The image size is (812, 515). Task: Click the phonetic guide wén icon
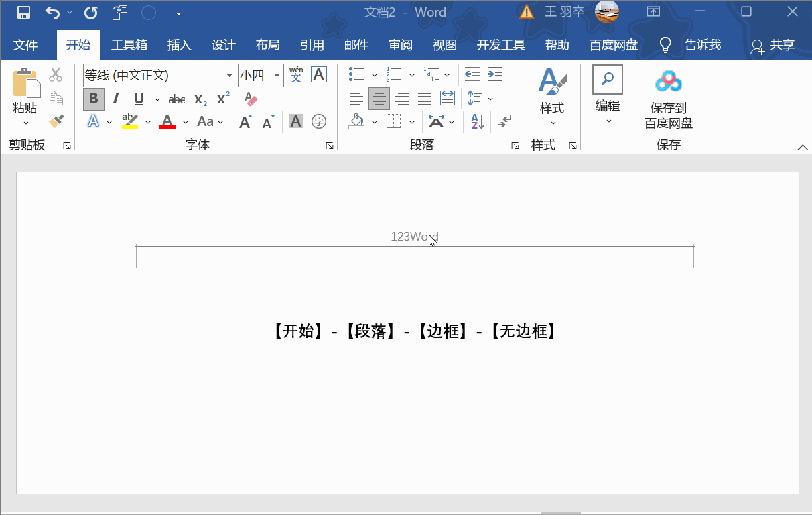tap(295, 74)
